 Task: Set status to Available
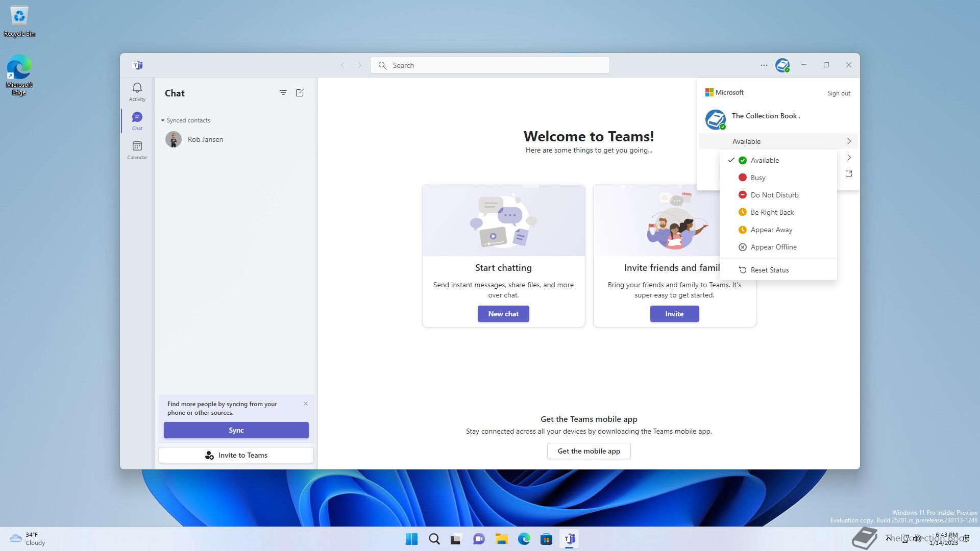coord(778,160)
